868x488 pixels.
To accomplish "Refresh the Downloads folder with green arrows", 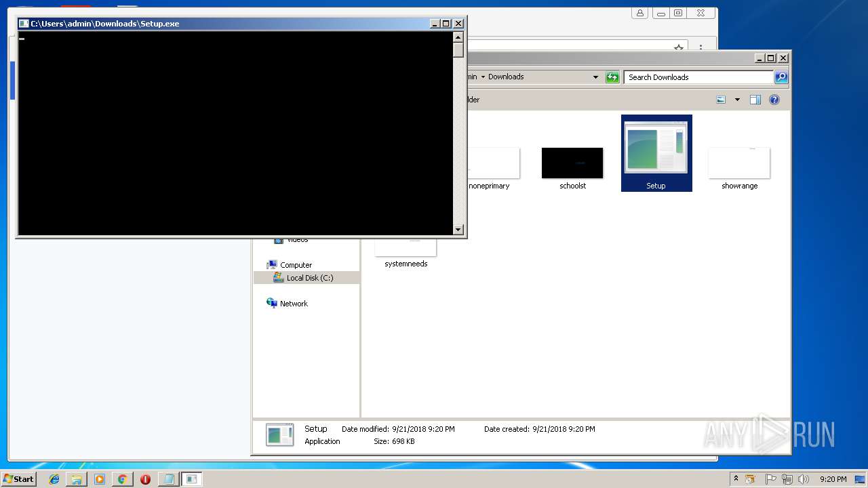I will [x=612, y=77].
